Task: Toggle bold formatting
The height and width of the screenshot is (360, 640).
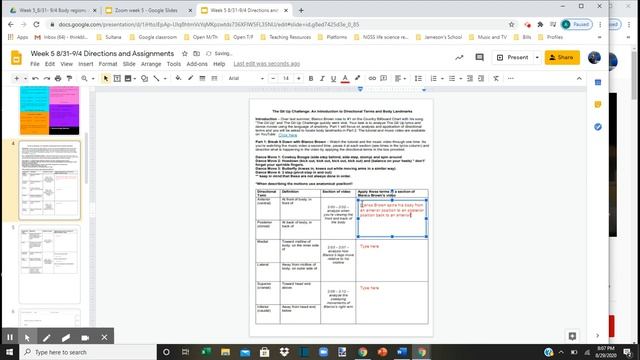Action: (311, 78)
